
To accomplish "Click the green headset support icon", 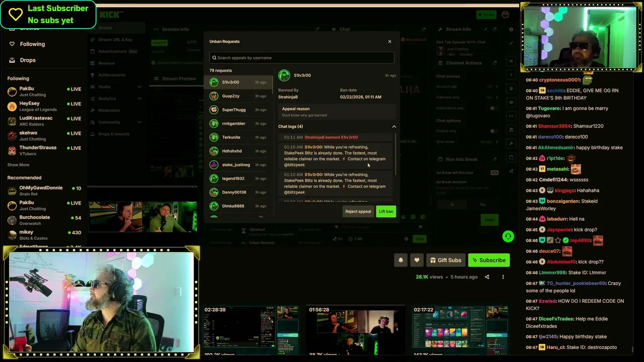I will 508,237.
